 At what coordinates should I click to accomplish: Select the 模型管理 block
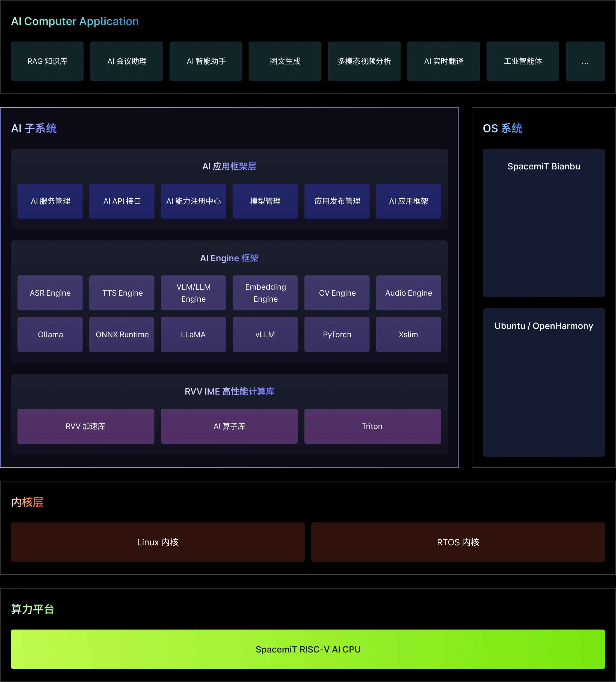(265, 201)
